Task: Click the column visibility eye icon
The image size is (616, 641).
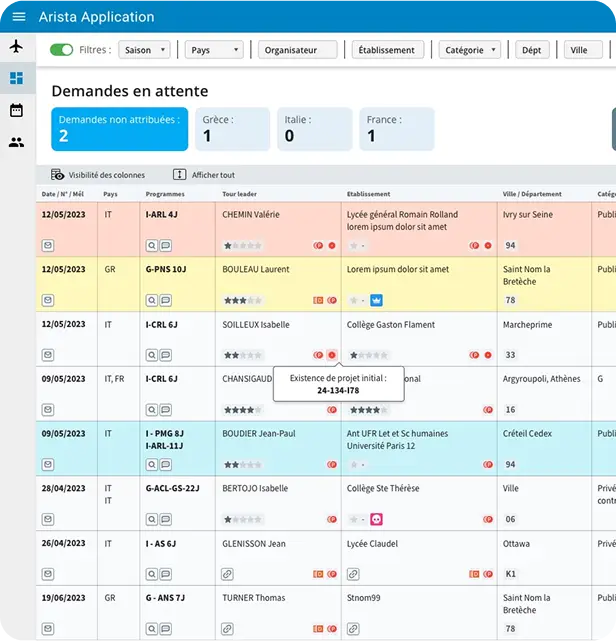Action: (57, 175)
